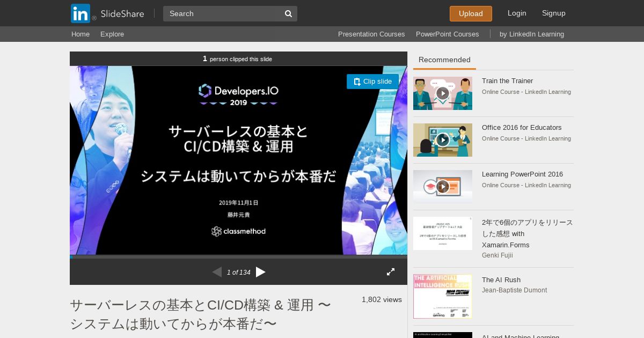
Task: Go to Home in navigation bar
Action: click(80, 34)
